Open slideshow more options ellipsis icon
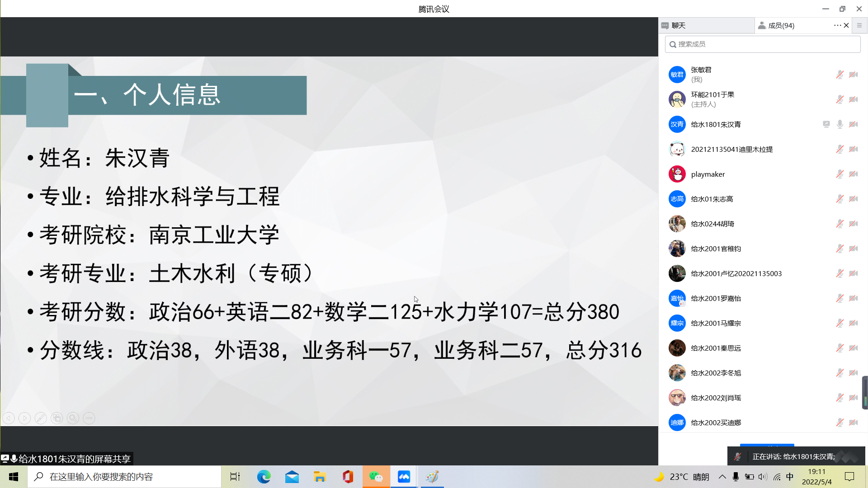The height and width of the screenshot is (488, 868). pyautogui.click(x=89, y=418)
